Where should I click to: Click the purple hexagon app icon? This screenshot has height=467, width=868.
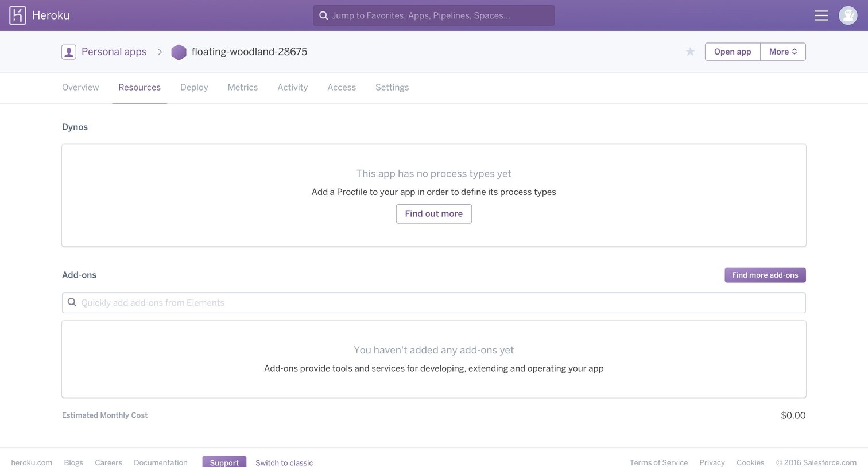pyautogui.click(x=179, y=52)
